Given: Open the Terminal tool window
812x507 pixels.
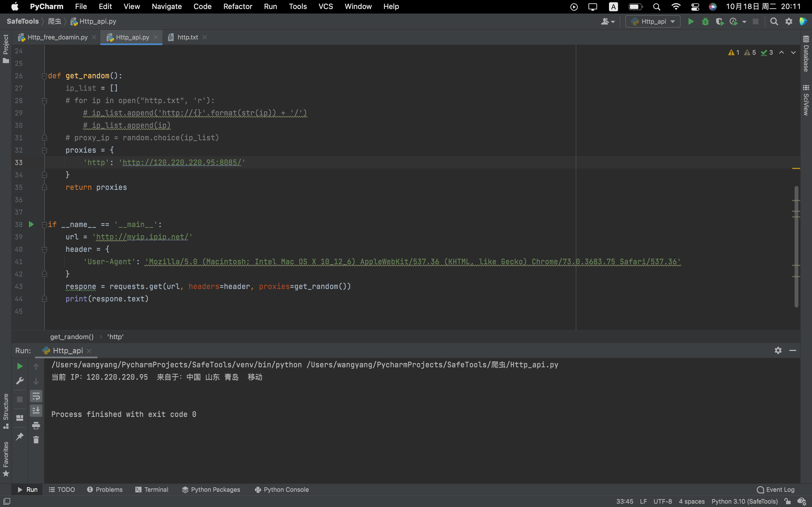Looking at the screenshot, I should pyautogui.click(x=152, y=490).
